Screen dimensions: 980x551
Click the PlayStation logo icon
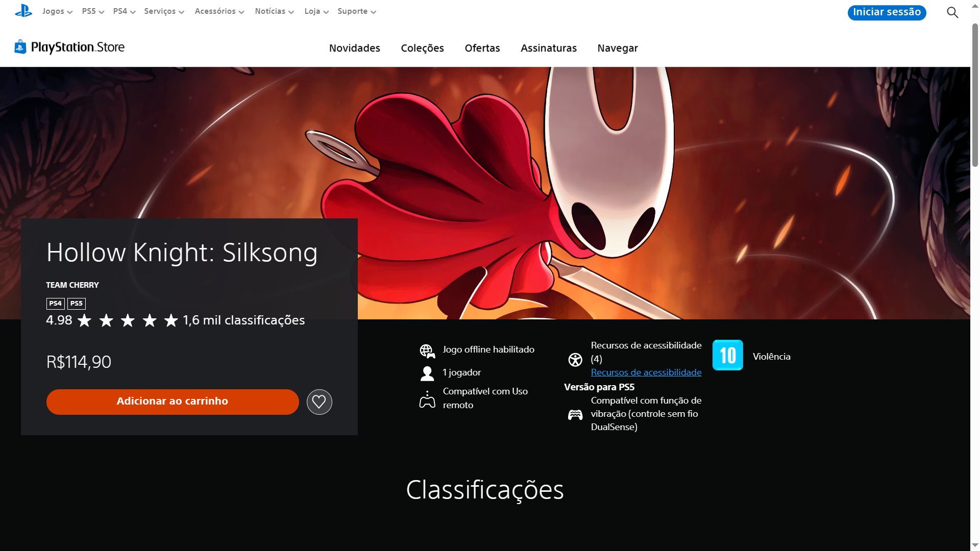coord(23,11)
